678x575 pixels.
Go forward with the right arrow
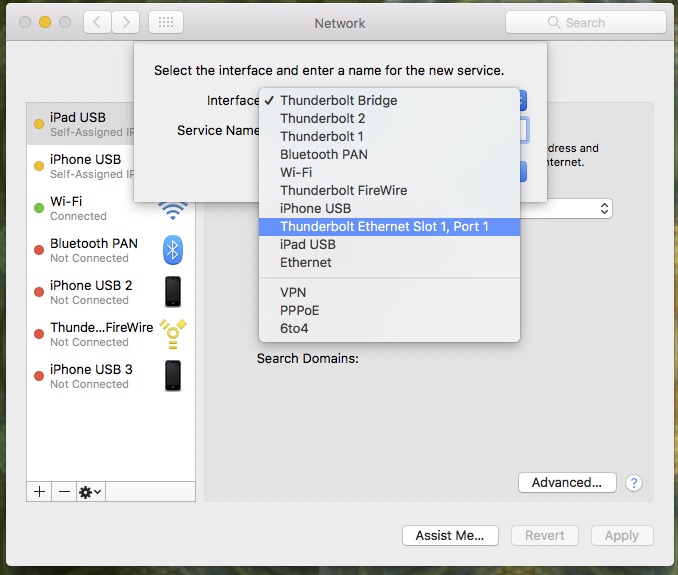[126, 22]
